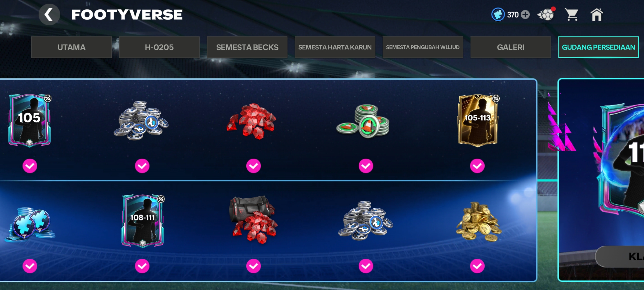Open the gold 105-113 mystery player card
The height and width of the screenshot is (290, 644).
(478, 121)
